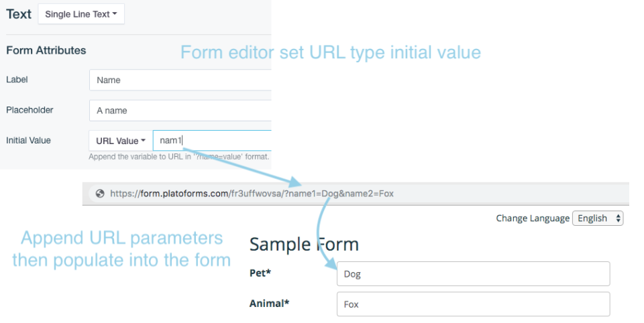This screenshot has height=323, width=644.
Task: Click the Initial Value field with nam1
Action: click(x=211, y=140)
